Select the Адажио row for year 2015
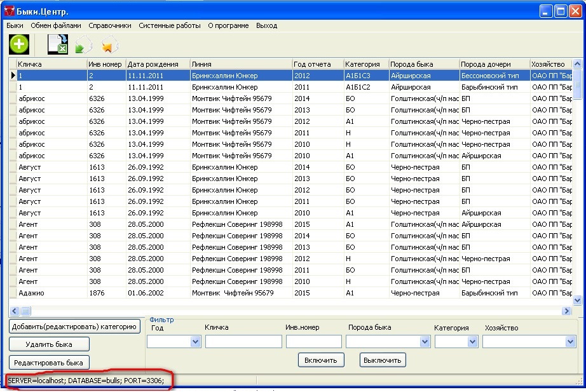 pyautogui.click(x=292, y=293)
